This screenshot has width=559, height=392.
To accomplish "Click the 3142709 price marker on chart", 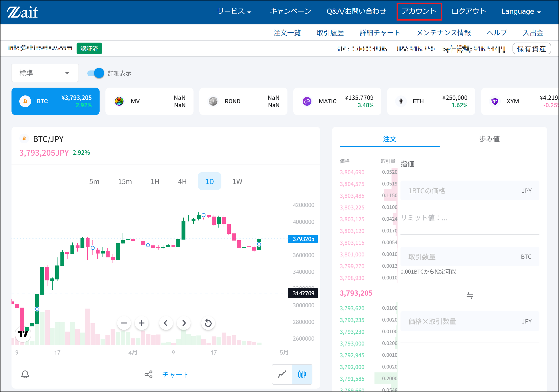I will (303, 293).
